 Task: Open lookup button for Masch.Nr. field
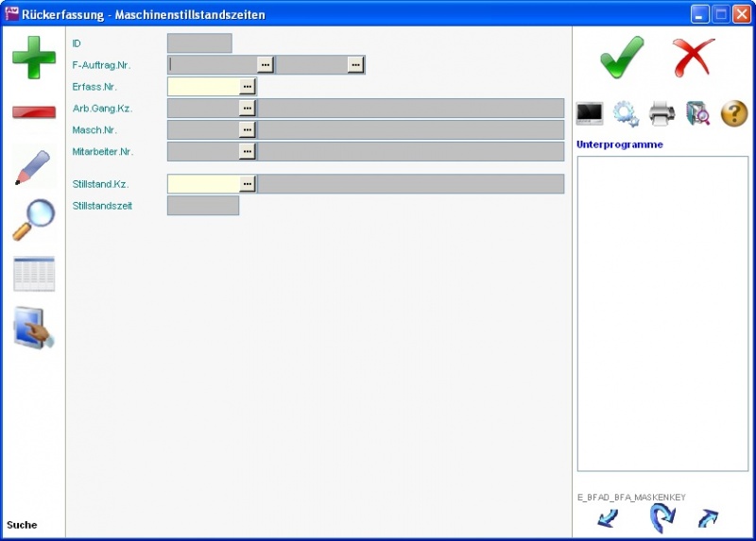pyautogui.click(x=248, y=129)
